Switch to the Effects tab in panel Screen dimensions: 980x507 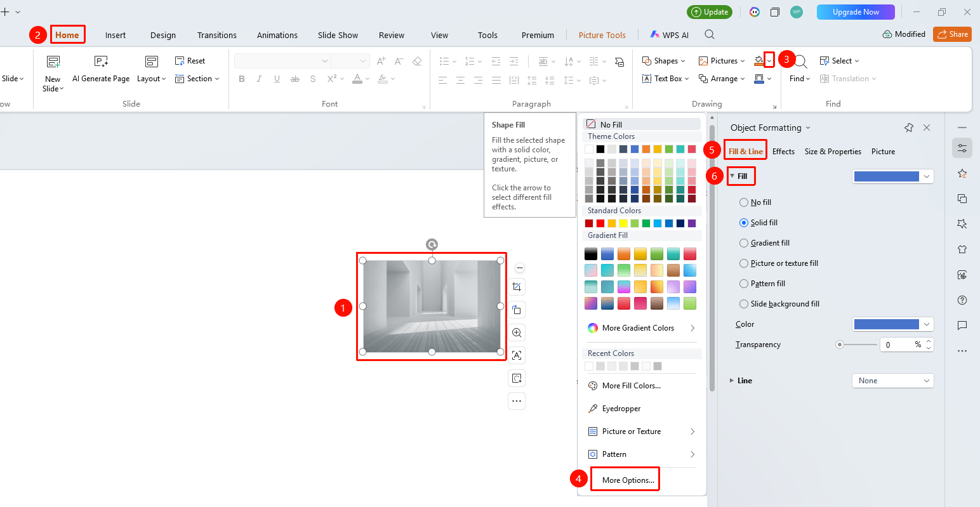pos(783,152)
